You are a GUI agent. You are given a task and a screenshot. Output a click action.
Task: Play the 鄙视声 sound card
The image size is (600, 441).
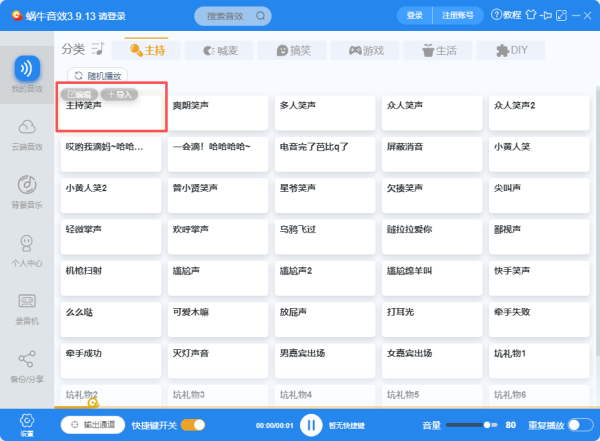540,237
